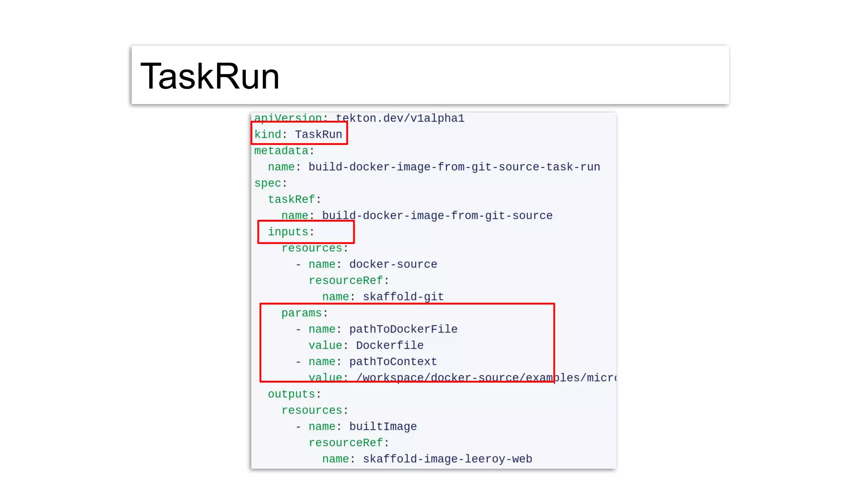The image size is (868, 488).
Task: Select build-docker-image-from-git-source-task-run name text
Action: (x=454, y=167)
